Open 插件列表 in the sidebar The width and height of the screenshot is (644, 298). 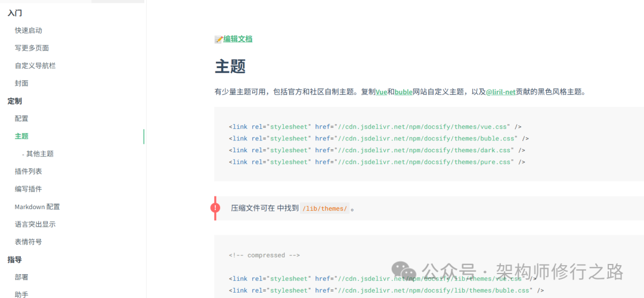click(29, 171)
